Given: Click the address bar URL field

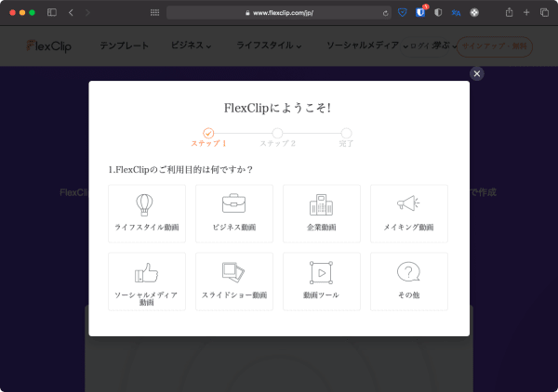Looking at the screenshot, I should pos(279,13).
